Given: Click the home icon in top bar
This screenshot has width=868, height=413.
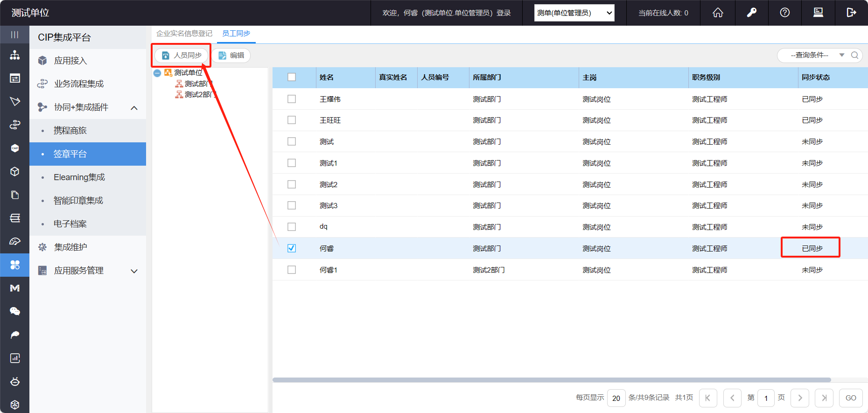Looking at the screenshot, I should (718, 13).
